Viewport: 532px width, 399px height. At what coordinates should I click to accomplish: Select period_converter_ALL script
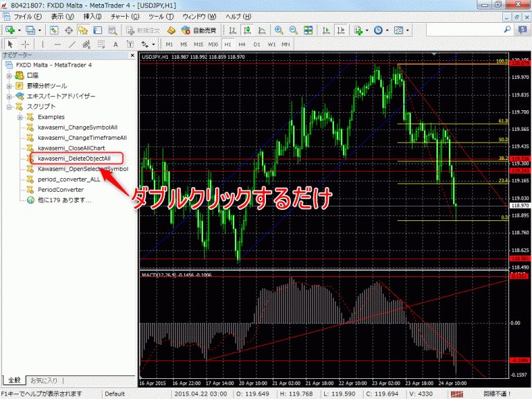tap(69, 179)
